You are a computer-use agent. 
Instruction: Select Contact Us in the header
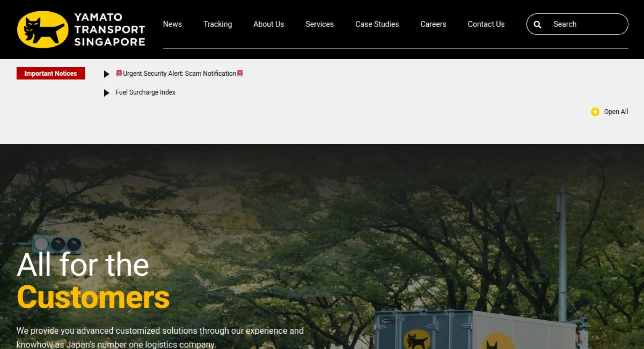pyautogui.click(x=486, y=24)
